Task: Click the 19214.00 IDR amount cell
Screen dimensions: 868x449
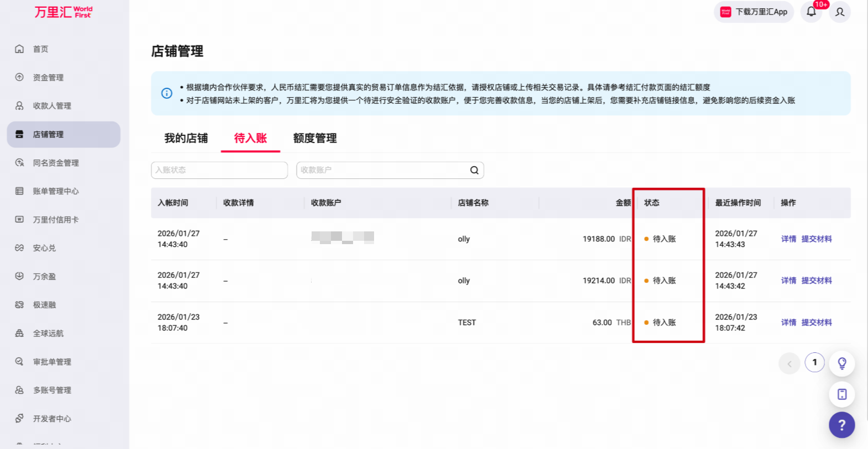Action: pyautogui.click(x=607, y=281)
